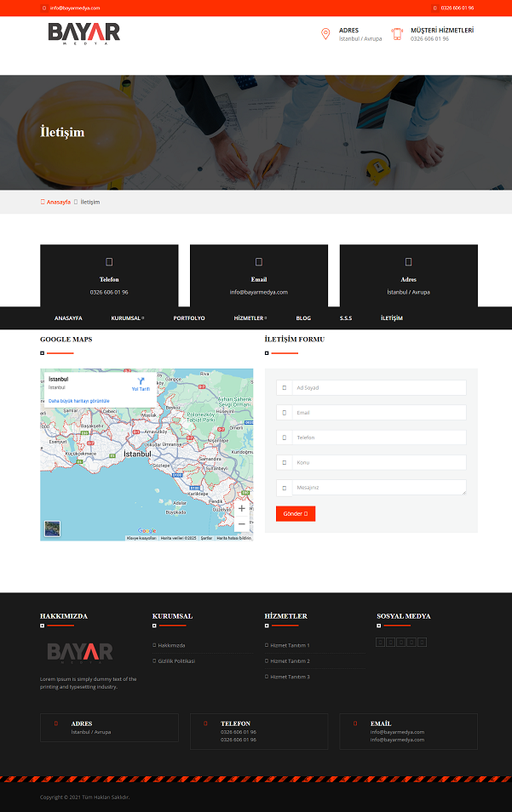Go to the BLOG menu item
The height and width of the screenshot is (812, 512).
tap(303, 317)
